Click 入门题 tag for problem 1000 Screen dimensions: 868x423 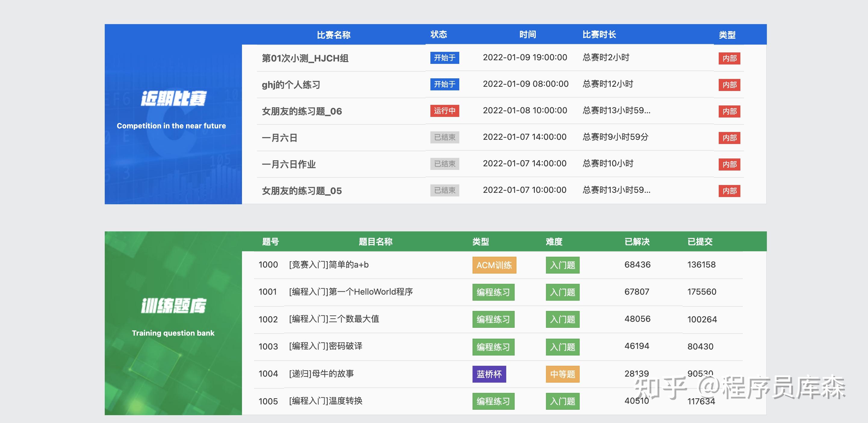click(563, 265)
